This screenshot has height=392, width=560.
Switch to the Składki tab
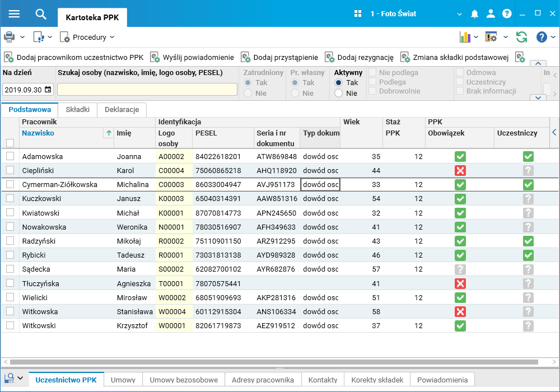click(x=77, y=110)
